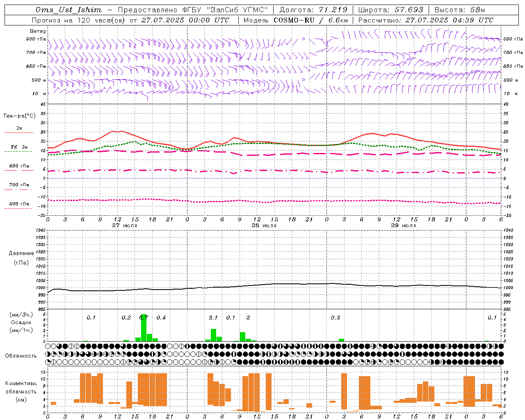This screenshot has width=525, height=420.
Task: Select the latitude value Широта: 57.693
Action: [390, 10]
